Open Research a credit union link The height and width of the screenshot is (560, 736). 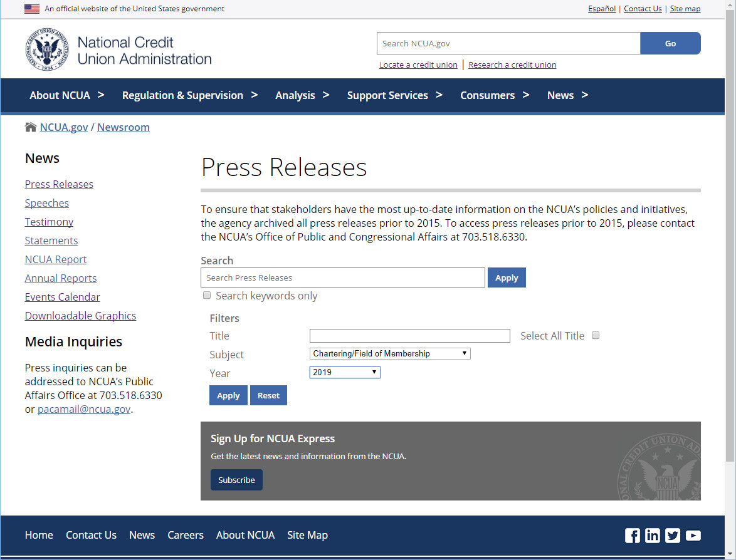(x=512, y=65)
